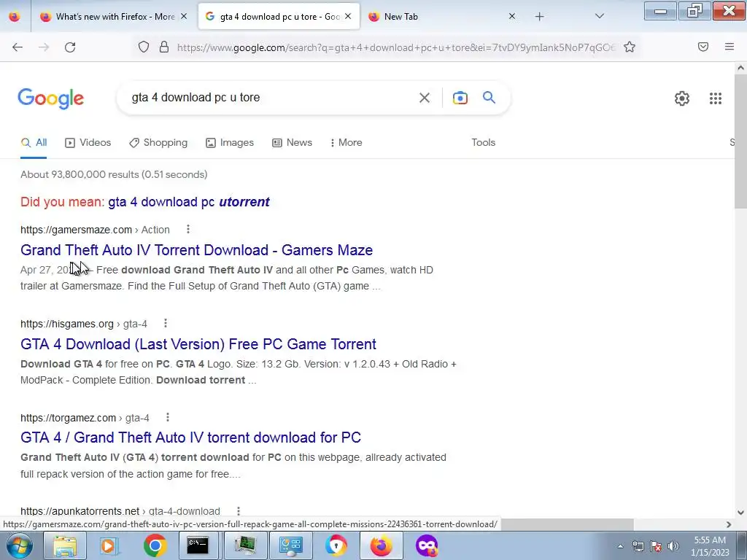Open the command prompt taskbar icon
The height and width of the screenshot is (560, 747).
pos(197,545)
